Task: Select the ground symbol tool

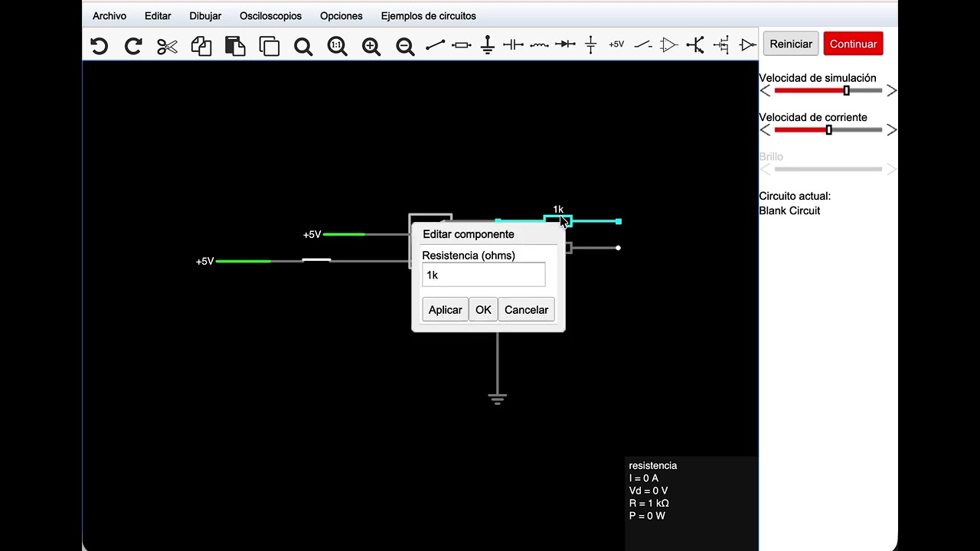Action: [488, 45]
